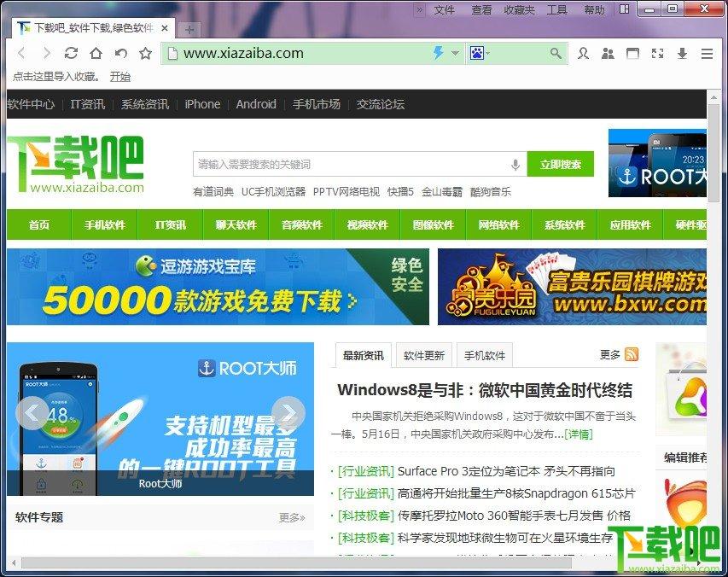Open the 工具 menu

click(556, 9)
